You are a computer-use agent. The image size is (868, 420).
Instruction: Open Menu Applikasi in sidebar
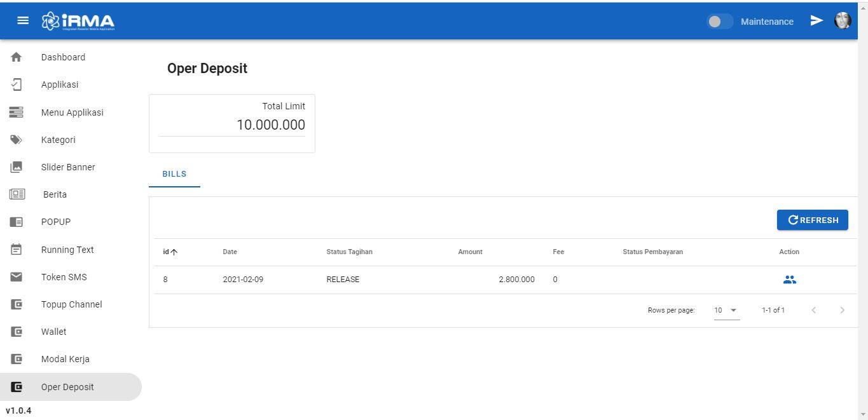[x=72, y=112]
